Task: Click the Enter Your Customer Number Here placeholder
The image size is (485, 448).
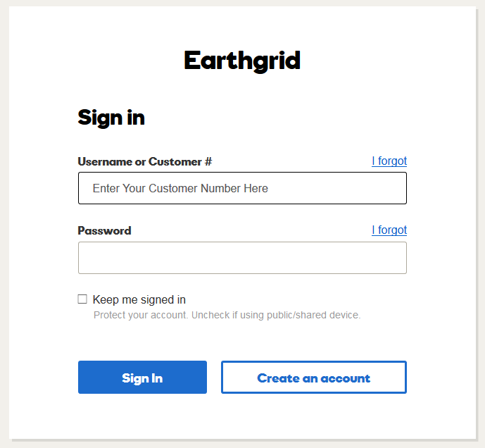Action: click(x=180, y=188)
